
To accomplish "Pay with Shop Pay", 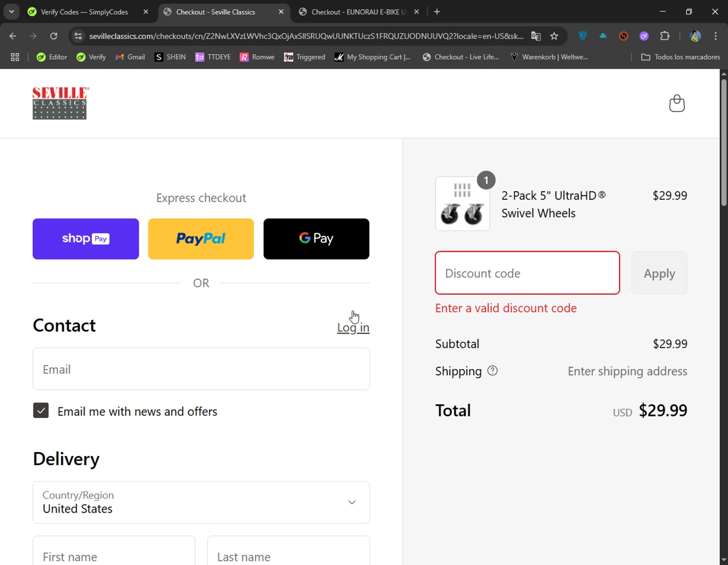I will [85, 239].
